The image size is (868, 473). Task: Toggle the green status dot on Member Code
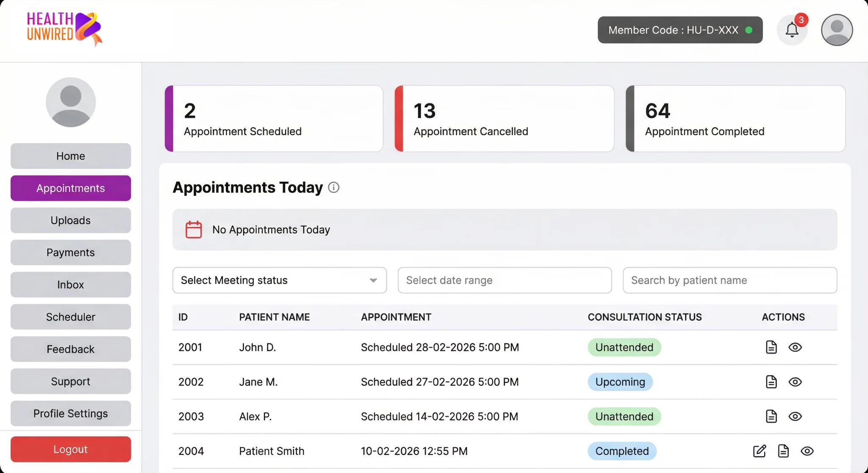749,30
